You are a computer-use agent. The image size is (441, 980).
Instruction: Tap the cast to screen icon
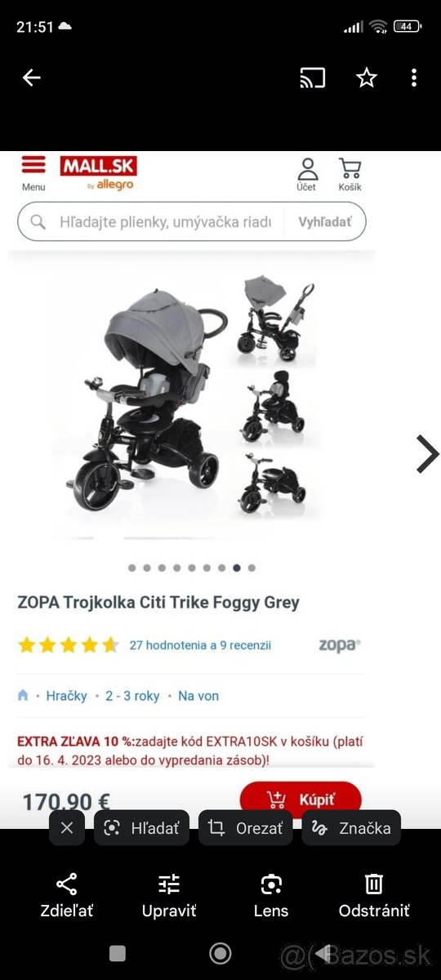[313, 78]
